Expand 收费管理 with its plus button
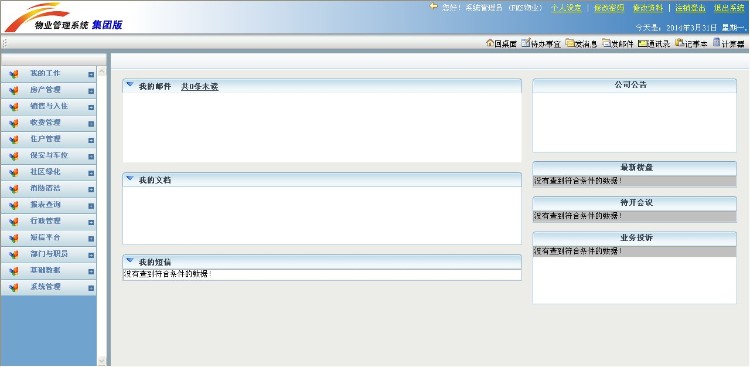The image size is (750, 367). pyautogui.click(x=91, y=124)
